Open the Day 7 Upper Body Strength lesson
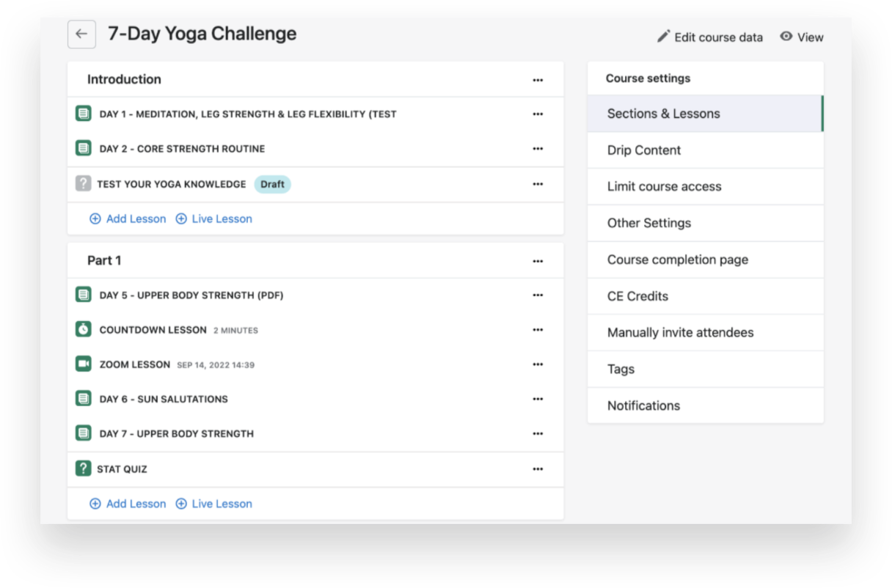Image resolution: width=892 pixels, height=588 pixels. [x=176, y=433]
